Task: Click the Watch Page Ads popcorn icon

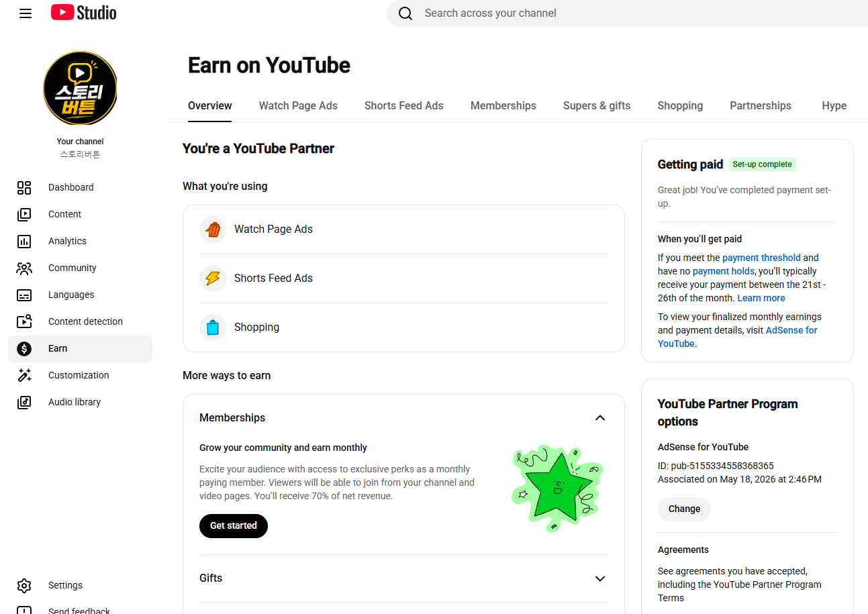Action: point(213,229)
